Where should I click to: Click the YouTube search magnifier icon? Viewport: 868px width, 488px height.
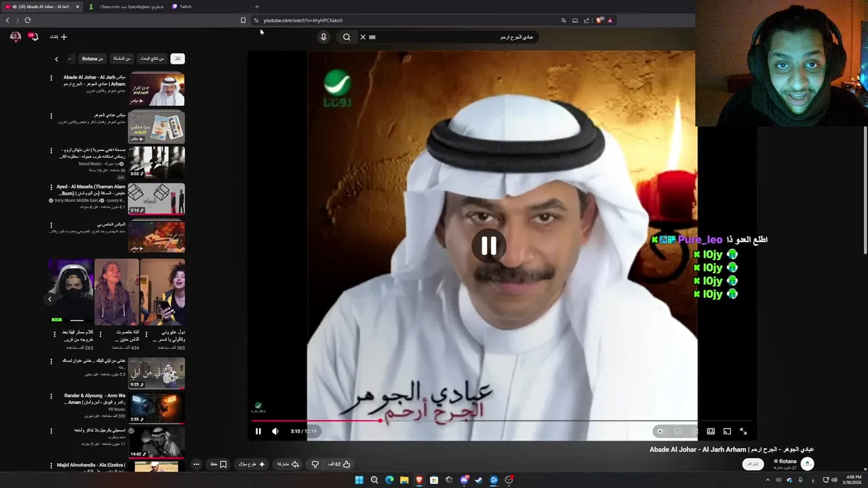[347, 37]
